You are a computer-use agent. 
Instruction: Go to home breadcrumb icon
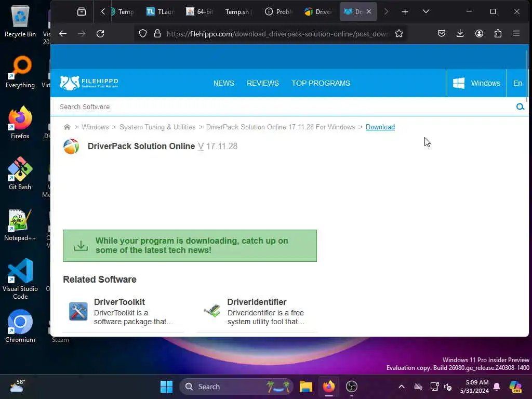click(67, 127)
